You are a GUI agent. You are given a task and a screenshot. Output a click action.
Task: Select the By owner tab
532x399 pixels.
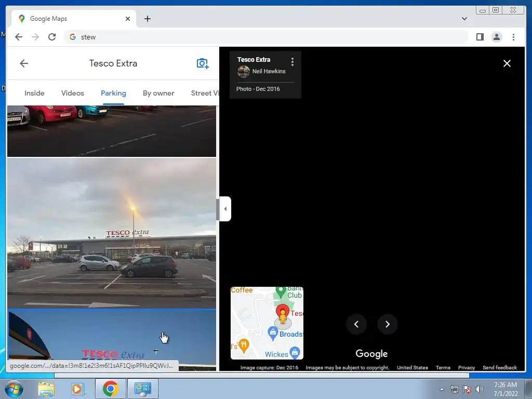coord(158,93)
